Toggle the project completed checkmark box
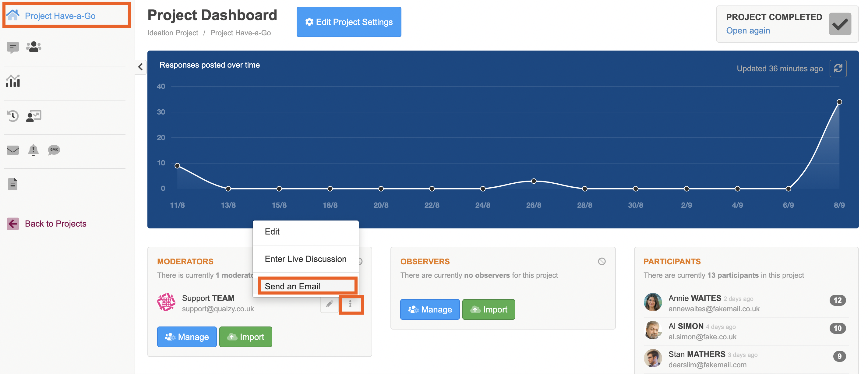Image resolution: width=868 pixels, height=374 pixels. point(840,24)
